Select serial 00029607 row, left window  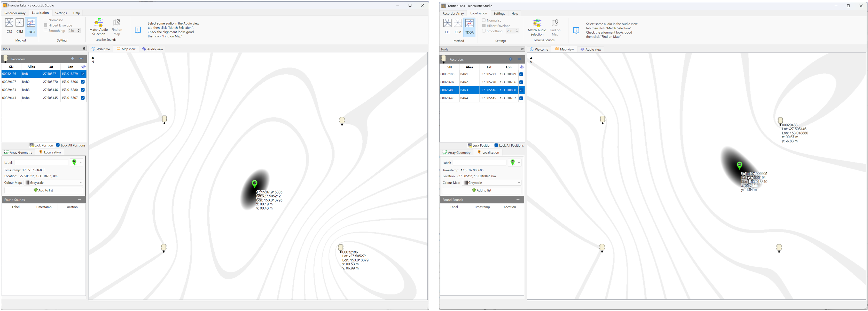(44, 82)
